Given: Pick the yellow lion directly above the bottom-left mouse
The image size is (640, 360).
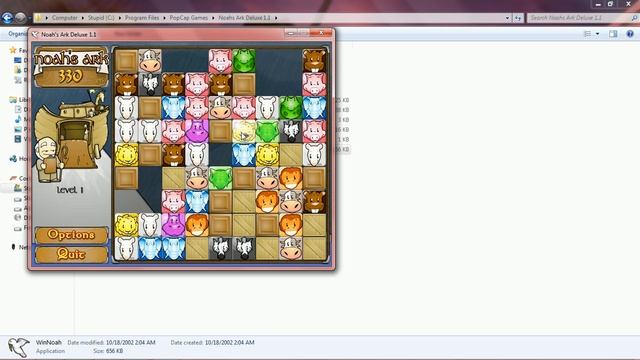Looking at the screenshot, I should [x=126, y=225].
